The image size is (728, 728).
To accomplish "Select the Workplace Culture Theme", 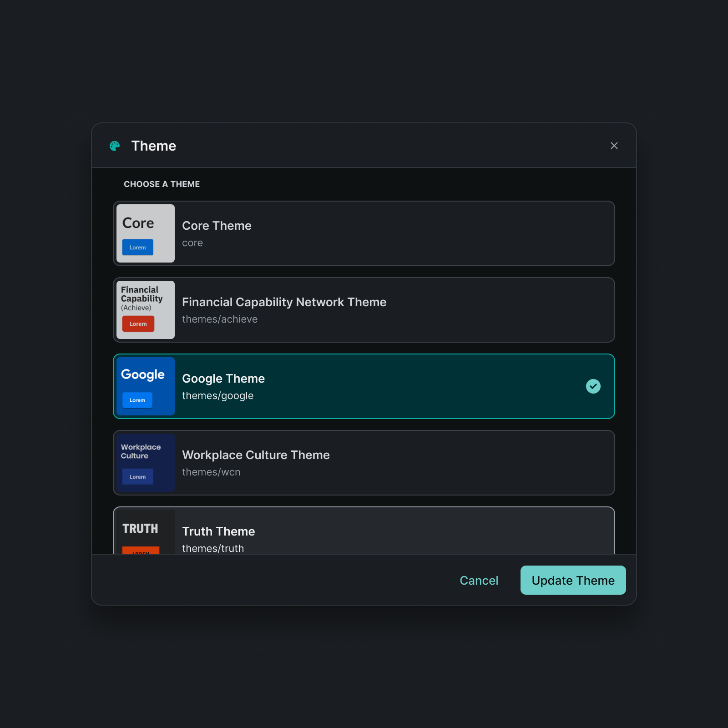I will pyautogui.click(x=364, y=463).
